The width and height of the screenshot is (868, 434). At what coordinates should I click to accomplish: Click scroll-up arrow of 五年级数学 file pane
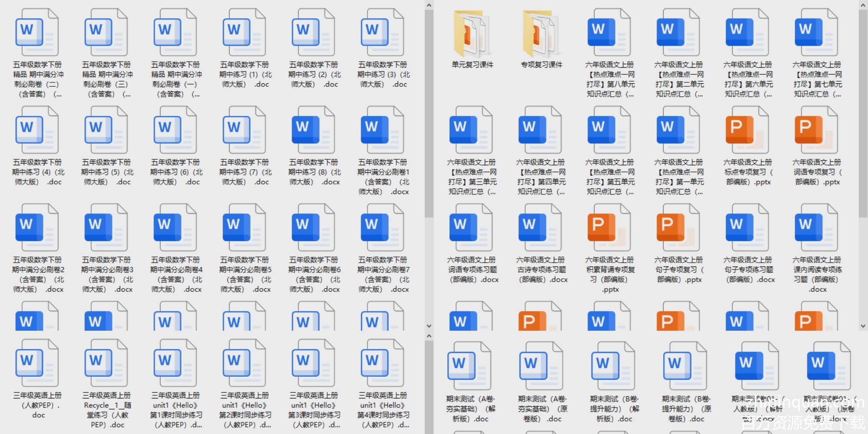pyautogui.click(x=429, y=5)
